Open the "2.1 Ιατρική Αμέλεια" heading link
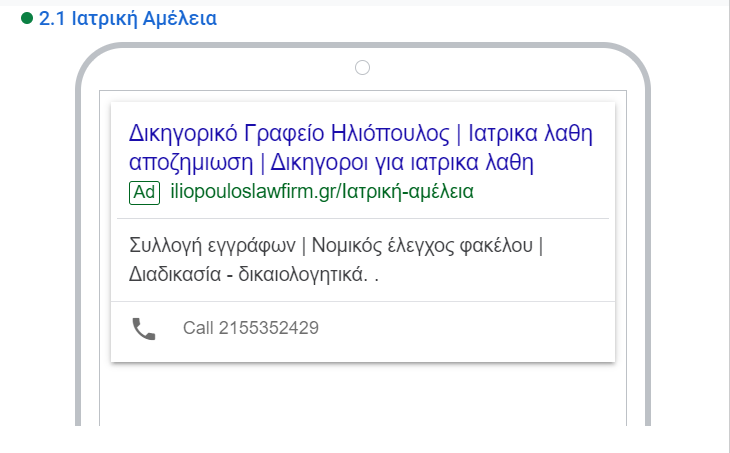The width and height of the screenshot is (730, 453). point(127,19)
